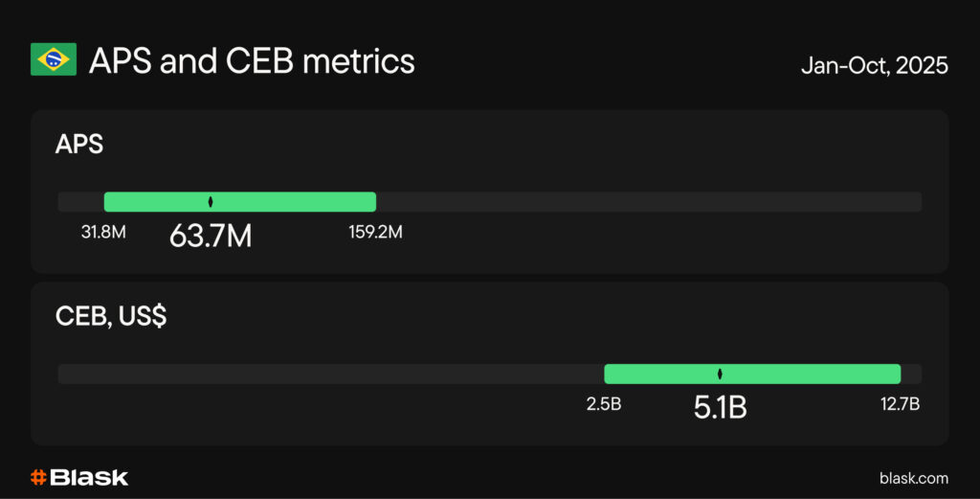980x499 pixels.
Task: Open the blask.com link
Action: (913, 478)
